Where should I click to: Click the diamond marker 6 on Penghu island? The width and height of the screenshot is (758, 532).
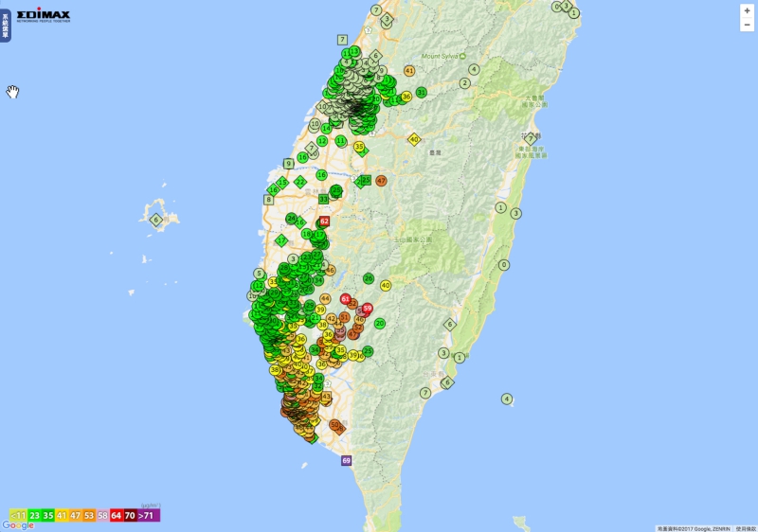click(155, 221)
